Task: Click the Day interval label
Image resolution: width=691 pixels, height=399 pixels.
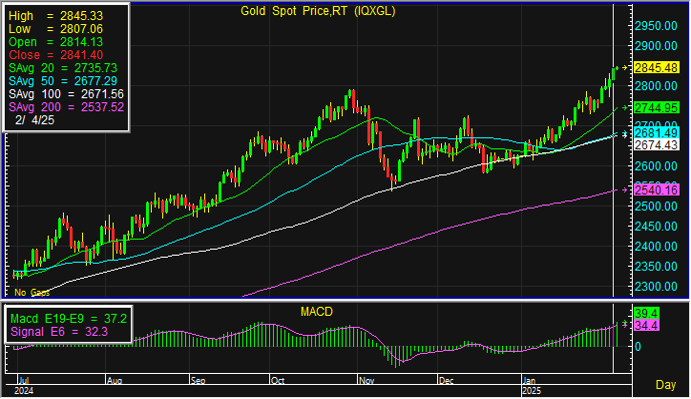Action: [666, 385]
